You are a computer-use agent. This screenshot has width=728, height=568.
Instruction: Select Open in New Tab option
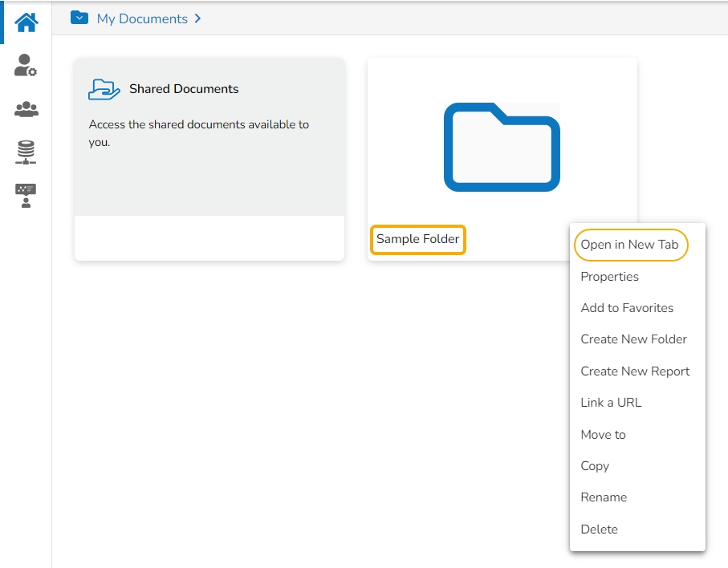coord(630,245)
